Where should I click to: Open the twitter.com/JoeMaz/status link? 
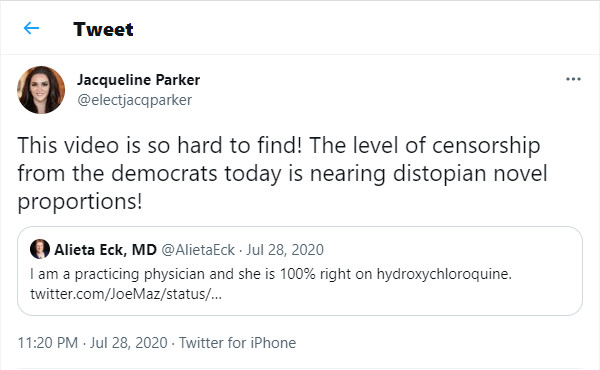pos(126,294)
